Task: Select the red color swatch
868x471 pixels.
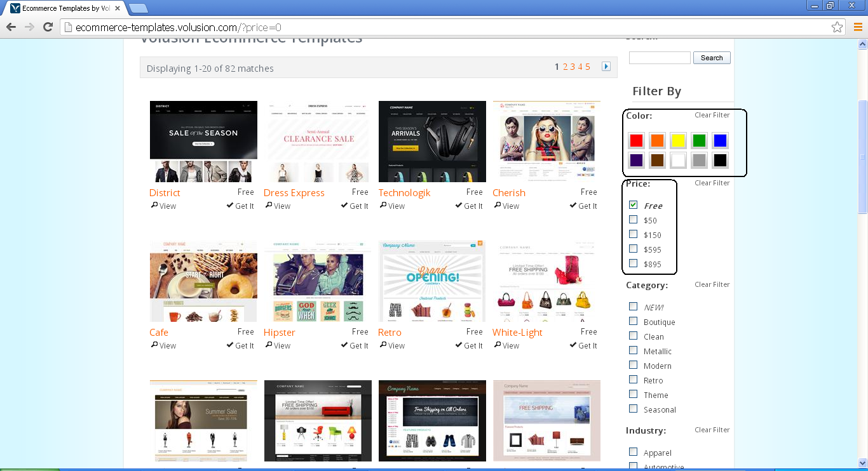Action: pyautogui.click(x=636, y=141)
